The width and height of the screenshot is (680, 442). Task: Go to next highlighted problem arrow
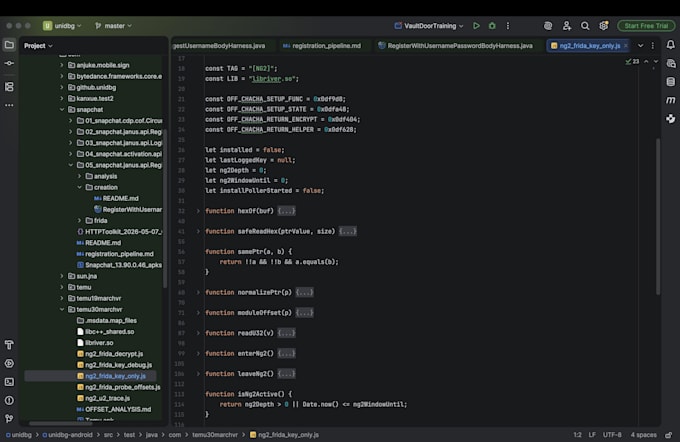pos(655,62)
